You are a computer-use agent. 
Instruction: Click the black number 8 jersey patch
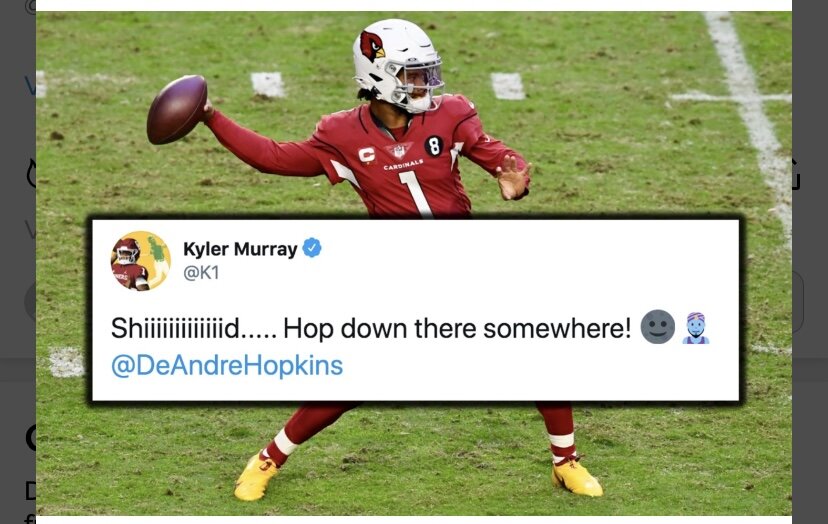click(x=434, y=146)
